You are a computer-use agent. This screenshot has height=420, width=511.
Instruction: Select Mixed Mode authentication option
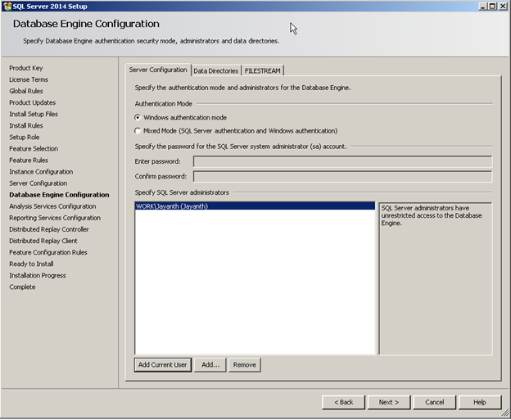click(236, 131)
